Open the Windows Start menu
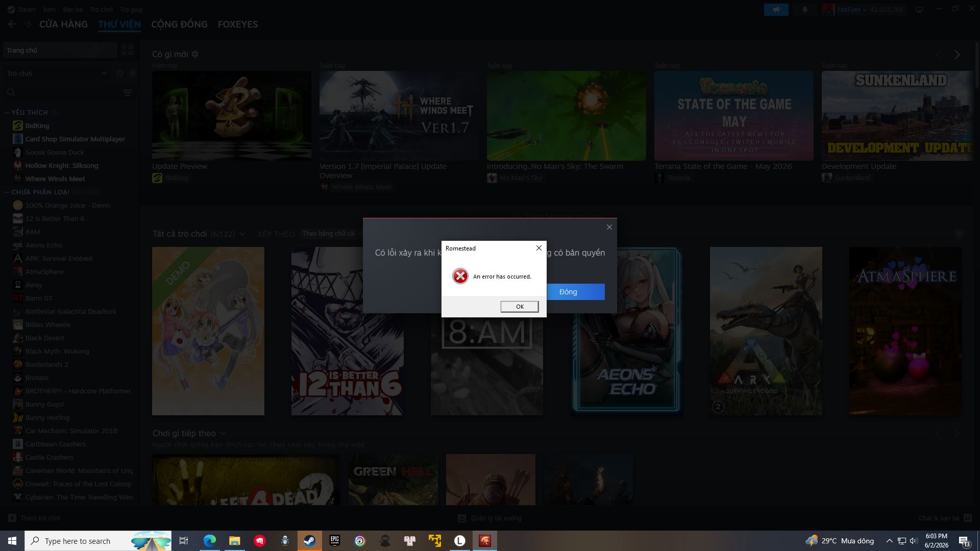 12,541
